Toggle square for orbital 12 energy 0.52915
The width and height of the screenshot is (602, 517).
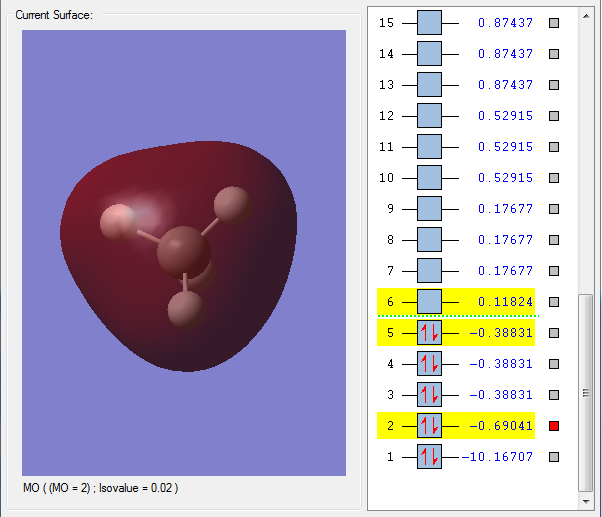tap(554, 116)
